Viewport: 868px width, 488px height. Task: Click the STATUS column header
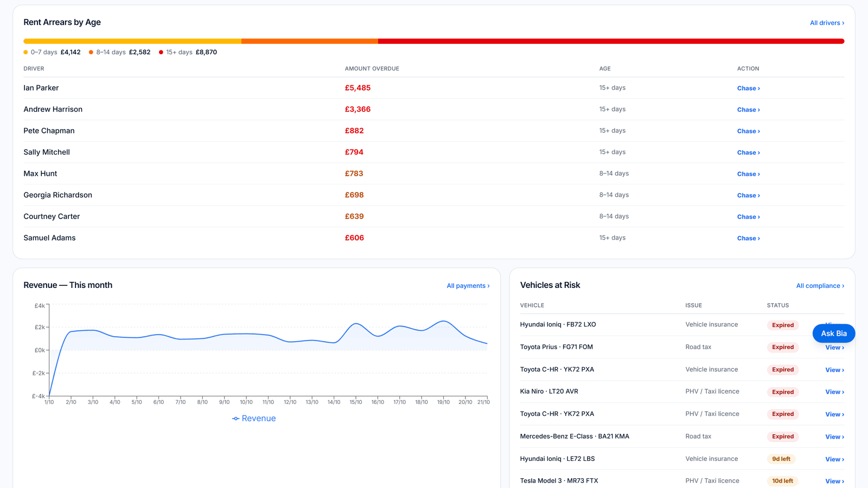pos(778,306)
